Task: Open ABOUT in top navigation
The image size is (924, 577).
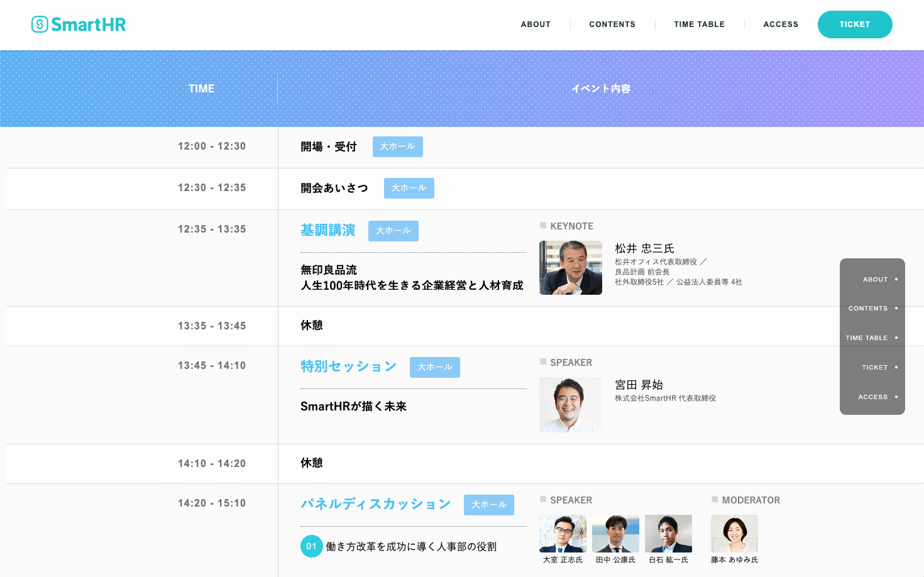Action: [536, 25]
